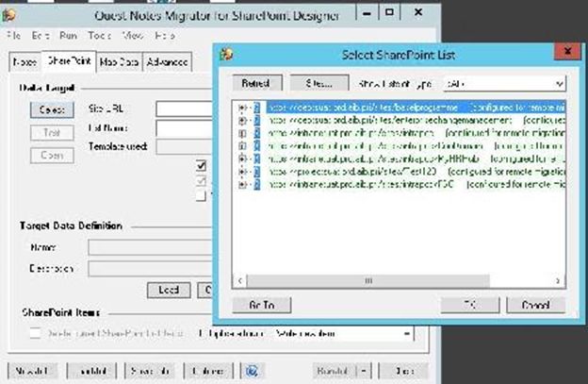The height and width of the screenshot is (384, 588).
Task: Switch to the Advanced tab
Action: click(x=167, y=61)
